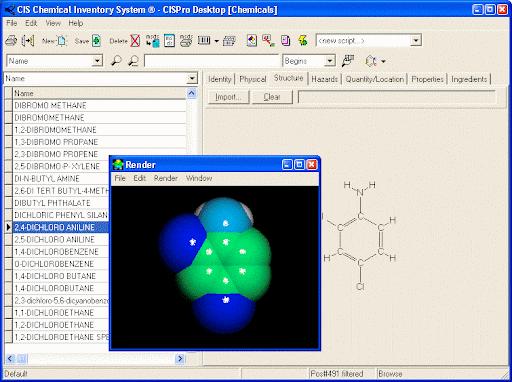Click the yellow-green script run icon
The width and height of the screenshot is (512, 382).
click(x=303, y=41)
